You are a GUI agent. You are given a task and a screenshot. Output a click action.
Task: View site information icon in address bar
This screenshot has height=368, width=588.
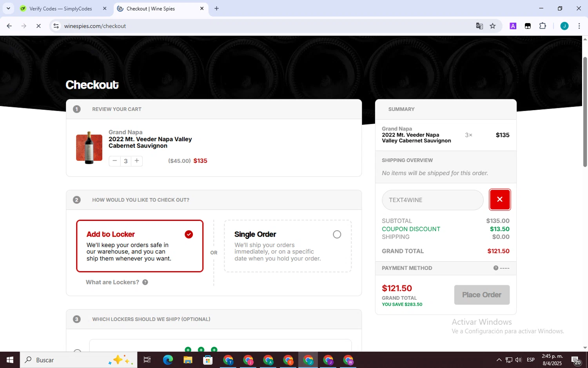pyautogui.click(x=56, y=26)
